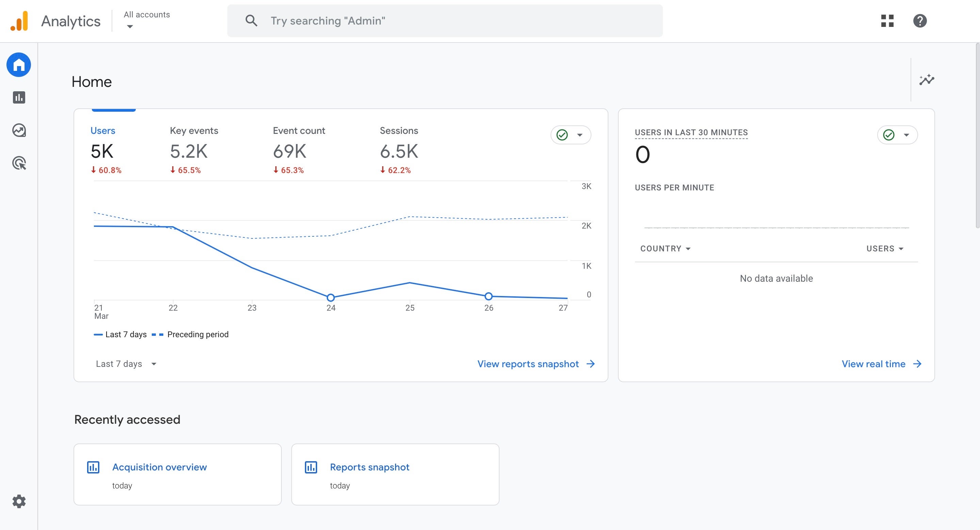This screenshot has width=980, height=530.
Task: Select the Home icon in the sidebar
Action: [18, 65]
